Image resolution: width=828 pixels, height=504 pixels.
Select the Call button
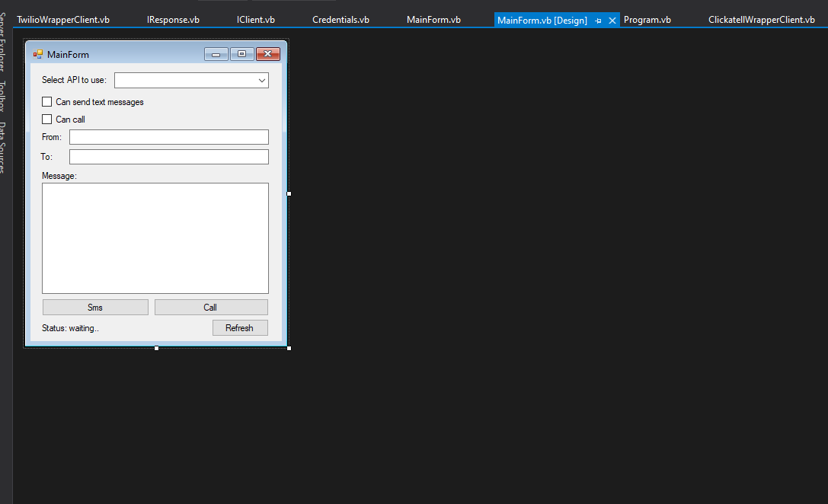(x=211, y=307)
